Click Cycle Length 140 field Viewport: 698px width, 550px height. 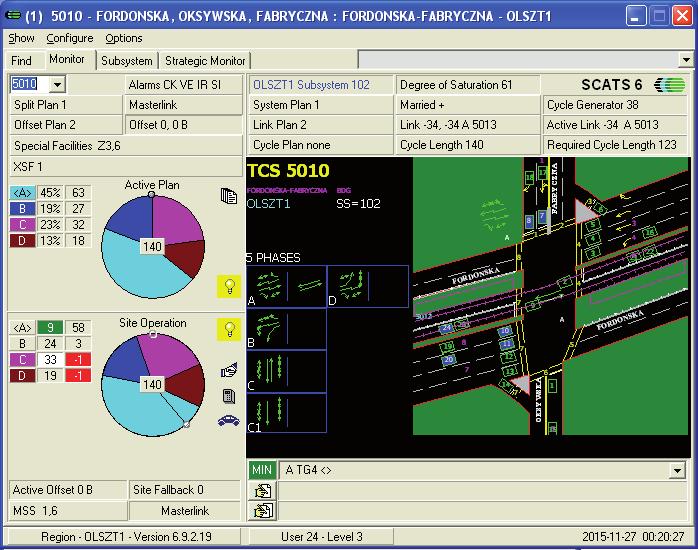[467, 145]
